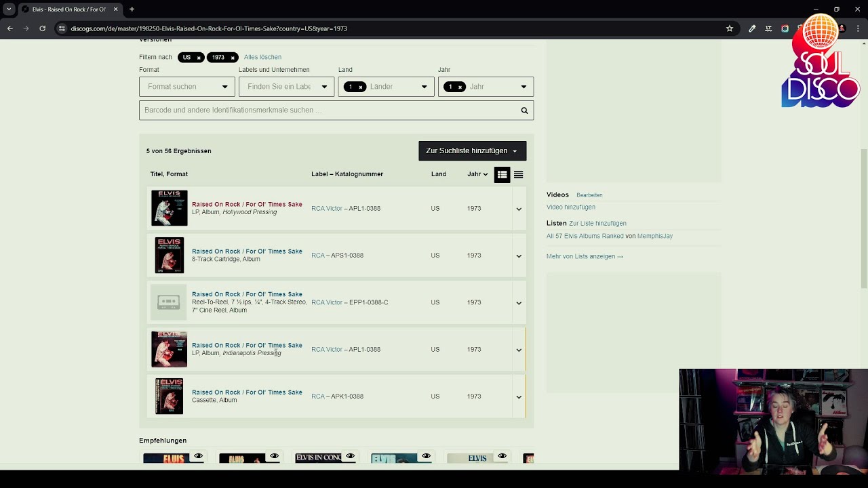Expand the Hollywood Pressing row chevron
This screenshot has height=488, width=868.
(x=519, y=209)
